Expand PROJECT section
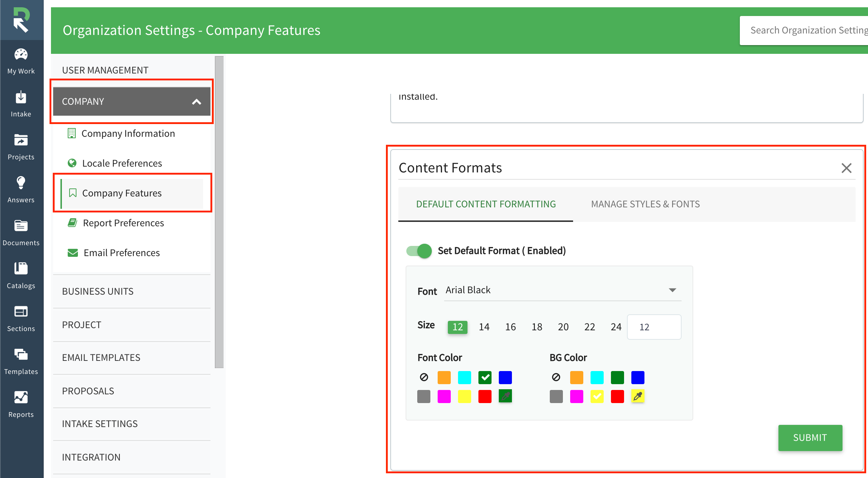Screen dimensions: 868x478 click(132, 325)
